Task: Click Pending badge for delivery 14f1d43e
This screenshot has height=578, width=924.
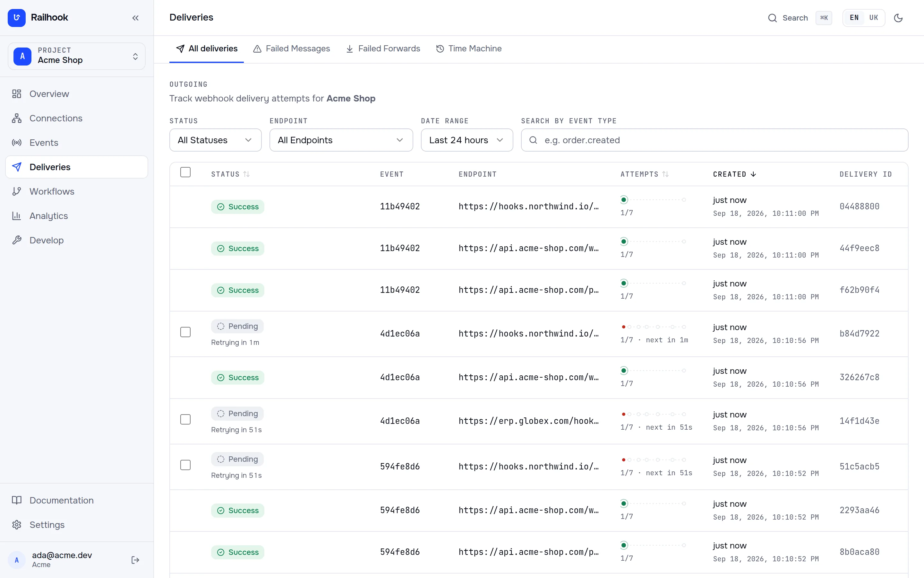Action: (237, 414)
